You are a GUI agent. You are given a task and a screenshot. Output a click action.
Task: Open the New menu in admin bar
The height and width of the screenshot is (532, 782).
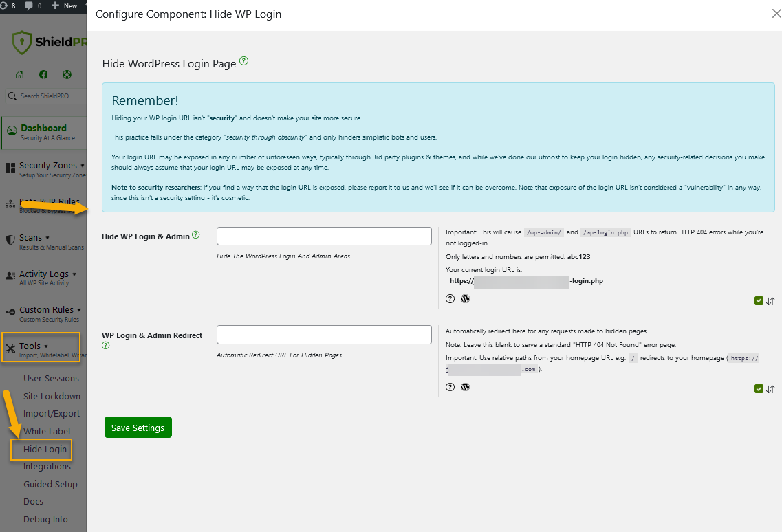tap(65, 6)
